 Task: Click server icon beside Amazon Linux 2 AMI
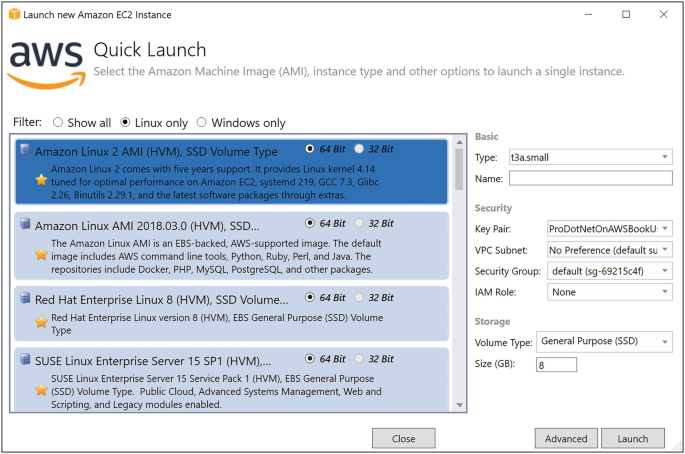[25, 149]
